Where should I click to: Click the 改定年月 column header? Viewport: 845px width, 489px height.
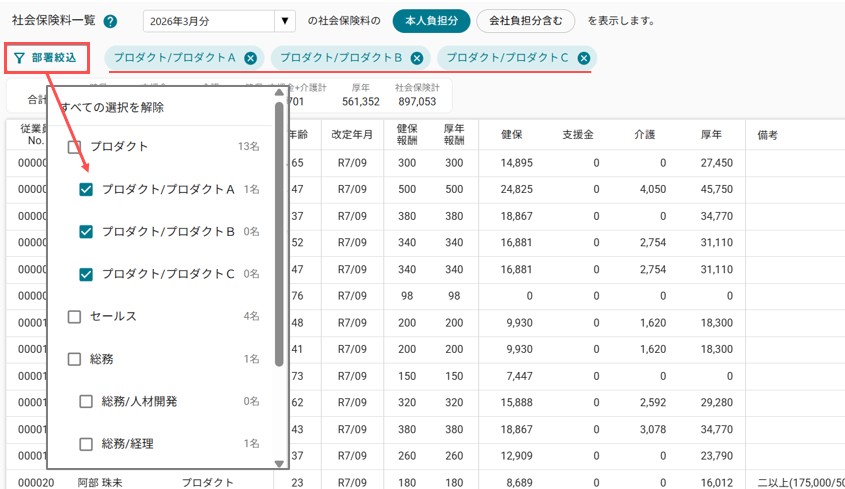(x=352, y=135)
